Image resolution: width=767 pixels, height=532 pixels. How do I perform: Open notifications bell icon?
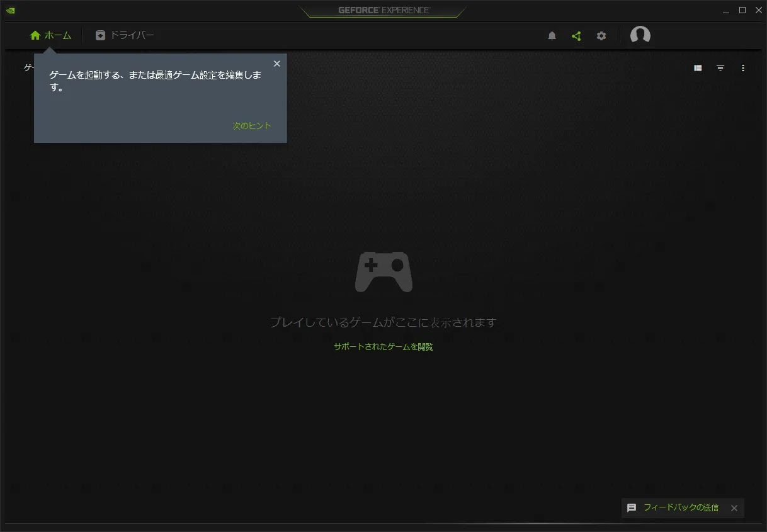click(x=552, y=36)
